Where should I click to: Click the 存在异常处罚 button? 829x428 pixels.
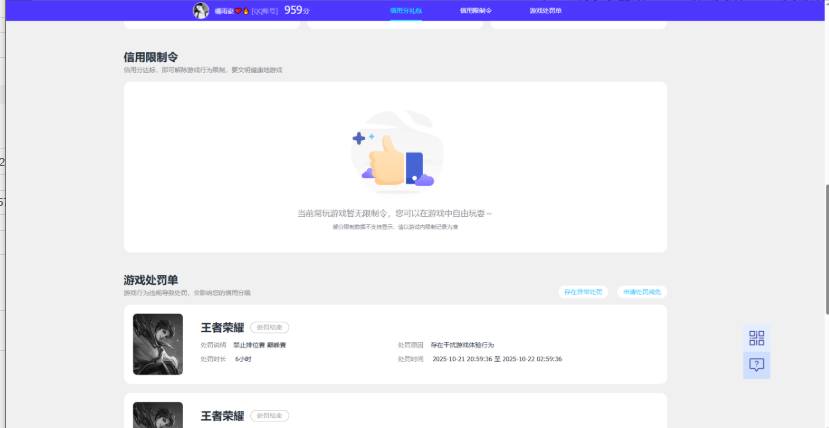click(583, 292)
